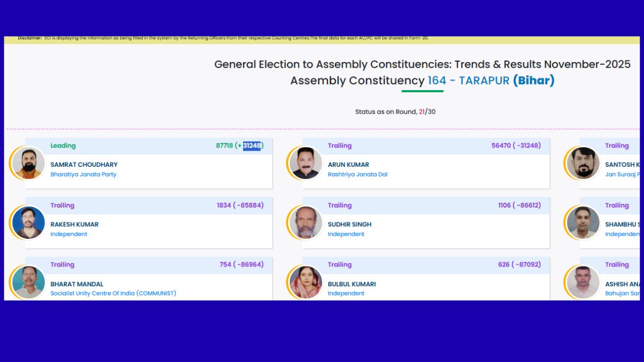This screenshot has height=362, width=644.
Task: Click the ARUN KUMAR name
Action: tap(348, 165)
